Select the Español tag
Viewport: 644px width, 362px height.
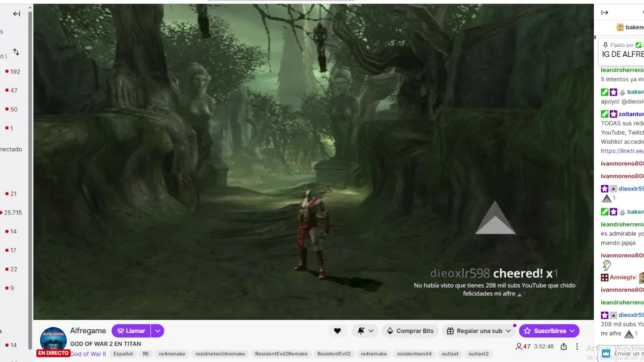pos(123,354)
